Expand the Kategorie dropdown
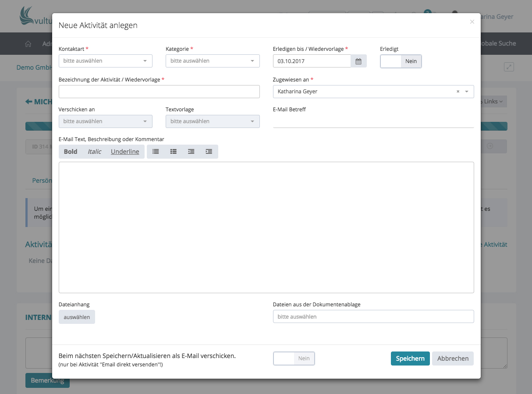This screenshot has width=532, height=394. point(213,61)
